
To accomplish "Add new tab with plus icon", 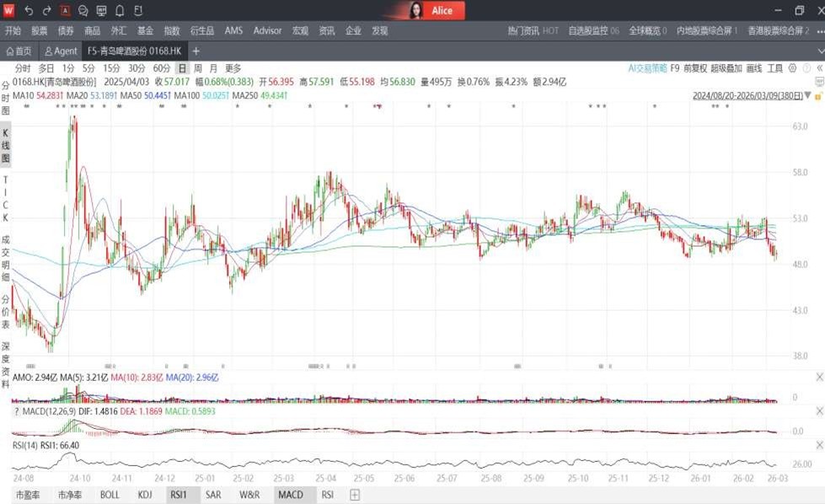I will click(x=196, y=51).
